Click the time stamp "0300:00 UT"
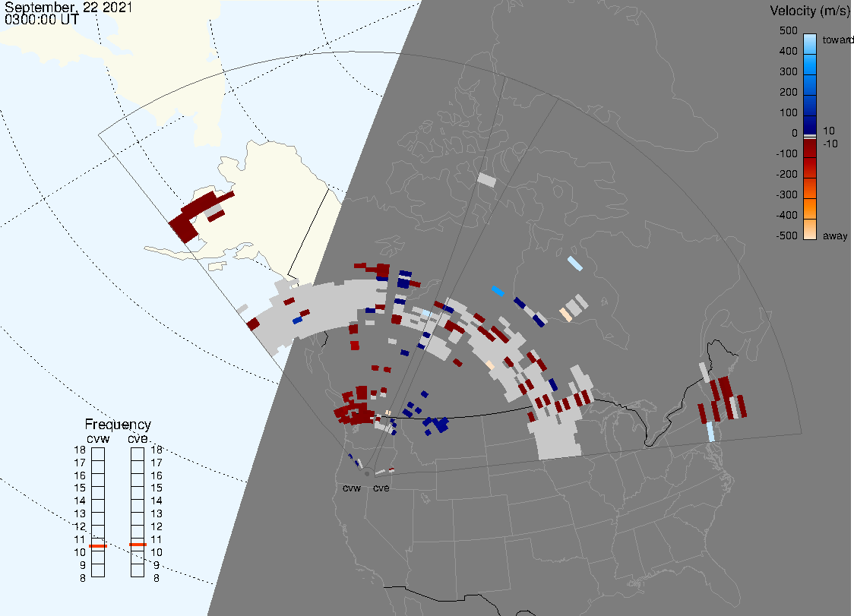Viewport: 854px width, 616px height. point(41,19)
